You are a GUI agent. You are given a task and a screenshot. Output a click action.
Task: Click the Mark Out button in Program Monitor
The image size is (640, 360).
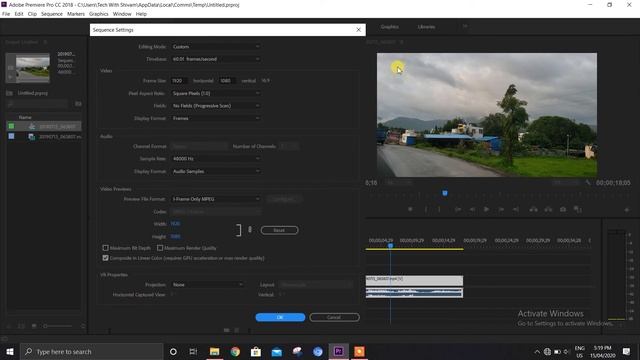coord(440,209)
